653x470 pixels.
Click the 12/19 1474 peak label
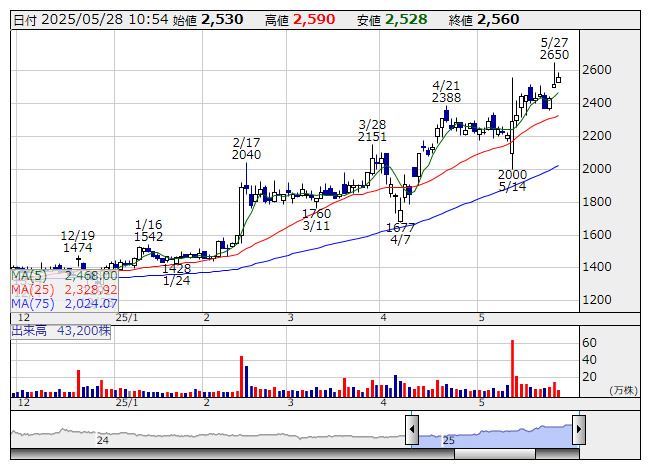pos(78,241)
